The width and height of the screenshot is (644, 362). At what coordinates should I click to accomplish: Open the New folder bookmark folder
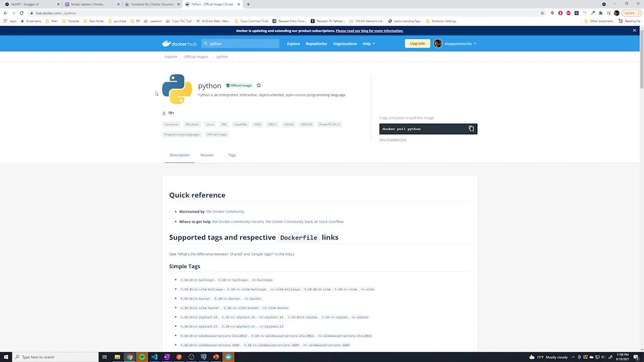pyautogui.click(x=93, y=21)
